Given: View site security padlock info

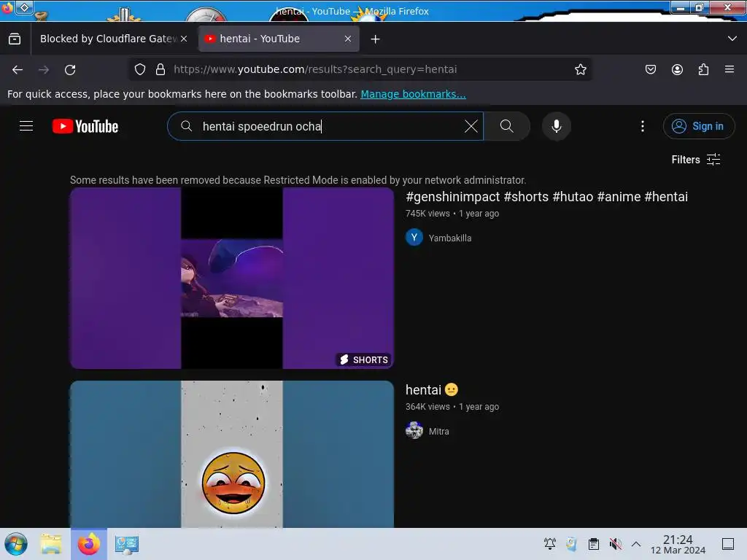Looking at the screenshot, I should (x=160, y=69).
